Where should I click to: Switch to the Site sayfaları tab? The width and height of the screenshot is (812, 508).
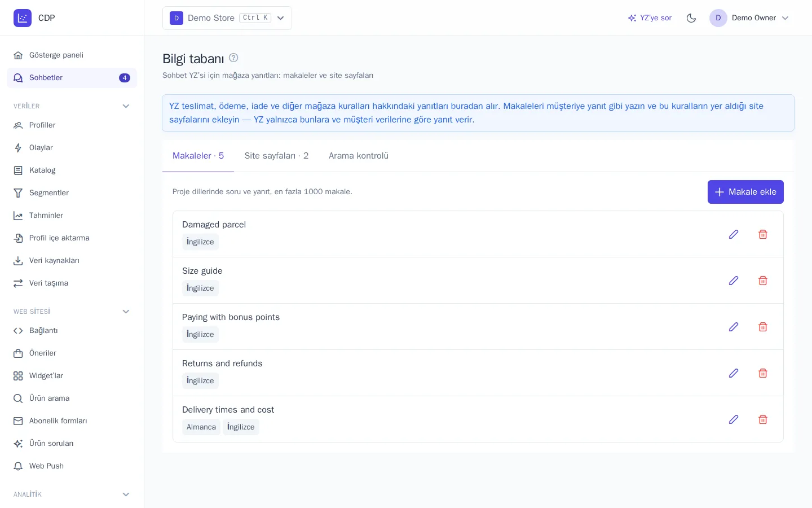coord(276,156)
